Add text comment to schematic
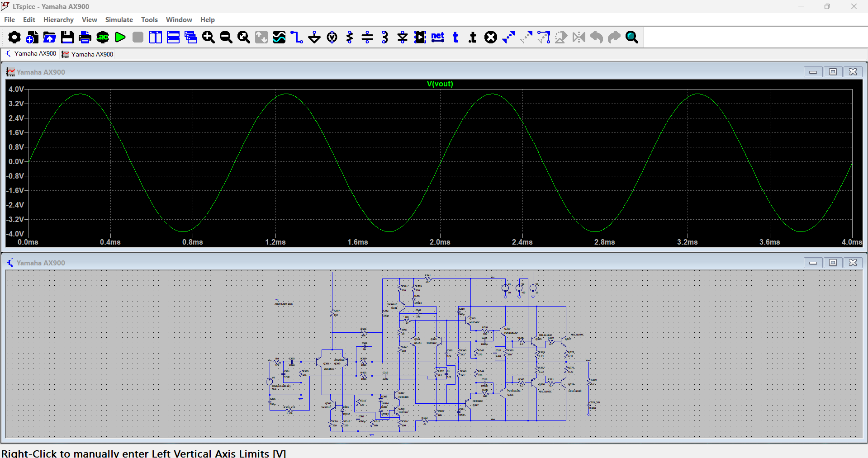 455,37
